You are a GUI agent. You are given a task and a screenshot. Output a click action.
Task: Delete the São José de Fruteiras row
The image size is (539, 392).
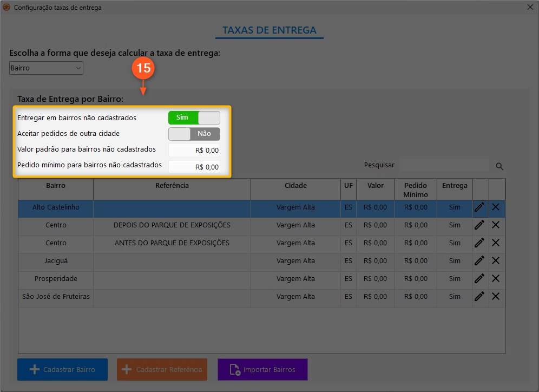[x=496, y=297]
